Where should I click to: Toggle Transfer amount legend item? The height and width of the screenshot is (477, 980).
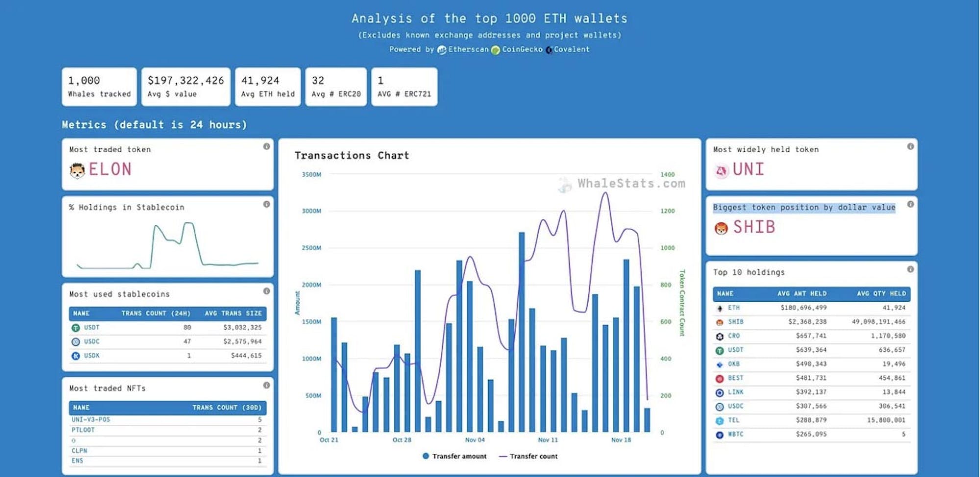[454, 456]
